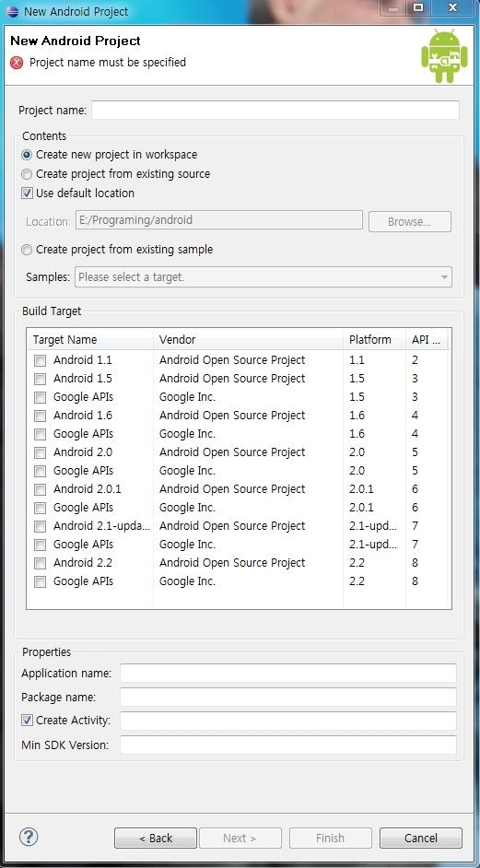
Task: Click the help question mark icon
Action: click(x=29, y=836)
